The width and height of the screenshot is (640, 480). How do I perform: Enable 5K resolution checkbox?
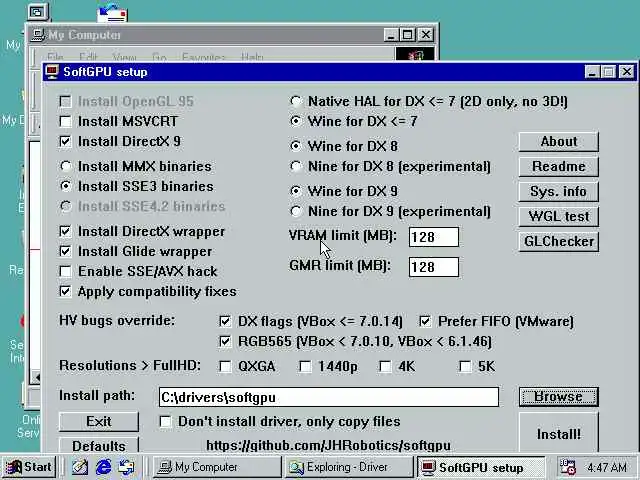pyautogui.click(x=465, y=367)
